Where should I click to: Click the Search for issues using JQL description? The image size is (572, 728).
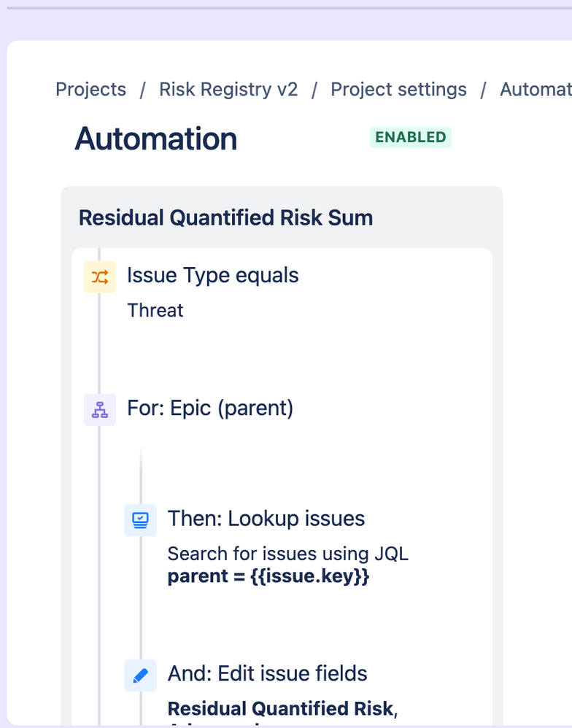288,554
